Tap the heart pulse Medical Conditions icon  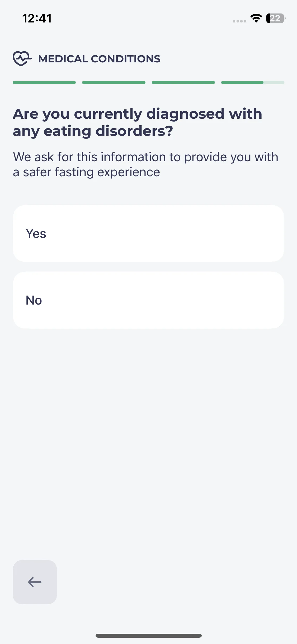point(22,58)
